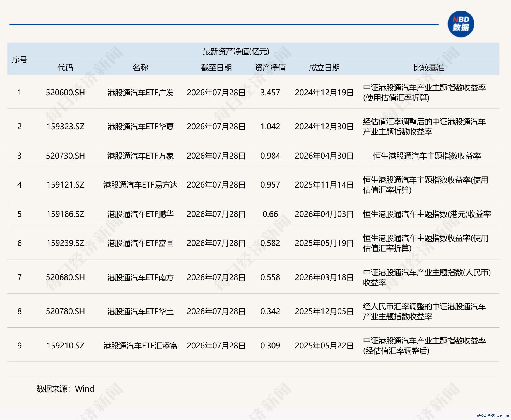This screenshot has width=511, height=420.
Task: Click net asset value 3.457
Action: (270, 92)
